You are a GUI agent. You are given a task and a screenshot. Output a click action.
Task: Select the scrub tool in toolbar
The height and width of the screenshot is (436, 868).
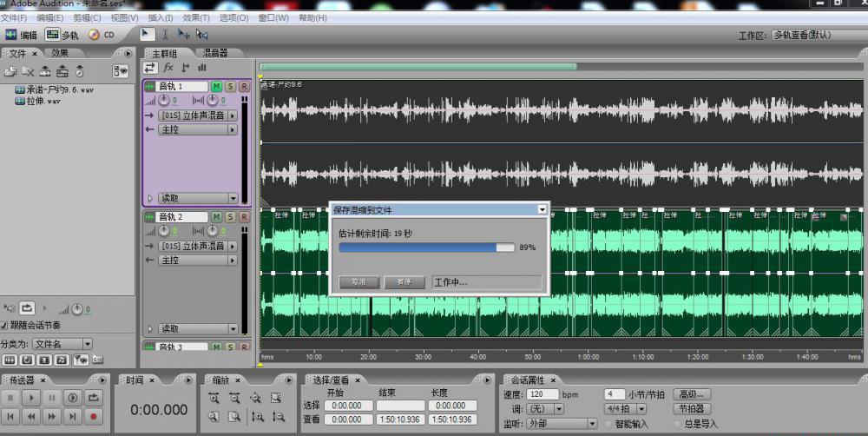point(201,35)
